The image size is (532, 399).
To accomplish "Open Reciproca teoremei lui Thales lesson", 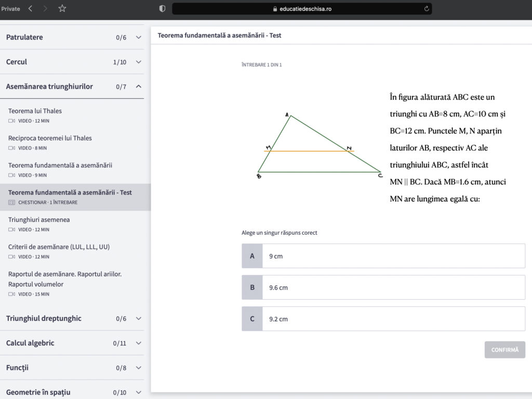I will coord(50,138).
